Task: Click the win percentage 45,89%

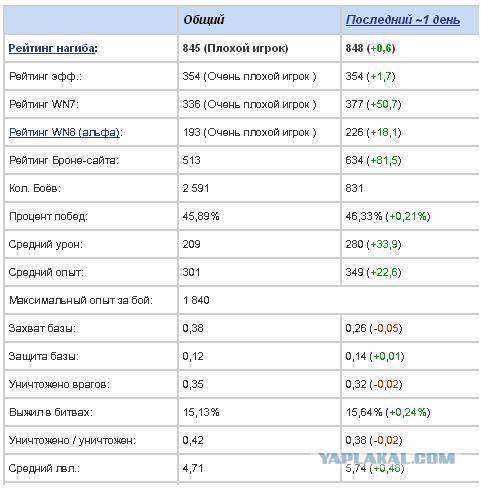Action: coord(201,216)
